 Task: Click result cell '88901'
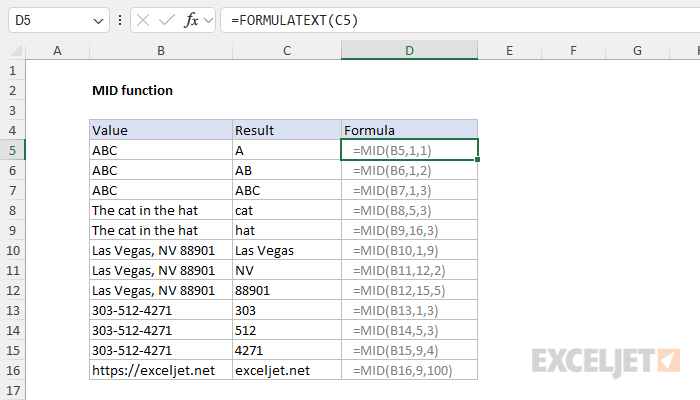pyautogui.click(x=287, y=290)
